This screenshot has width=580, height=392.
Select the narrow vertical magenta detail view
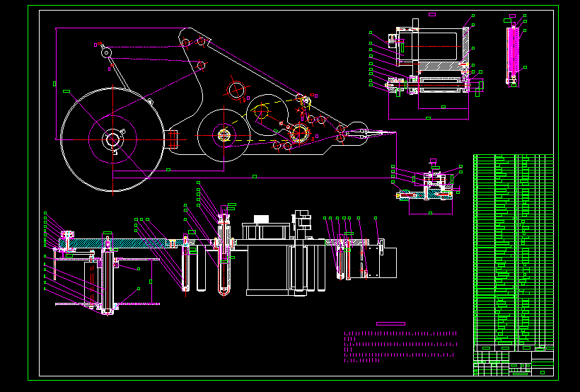coord(513,55)
